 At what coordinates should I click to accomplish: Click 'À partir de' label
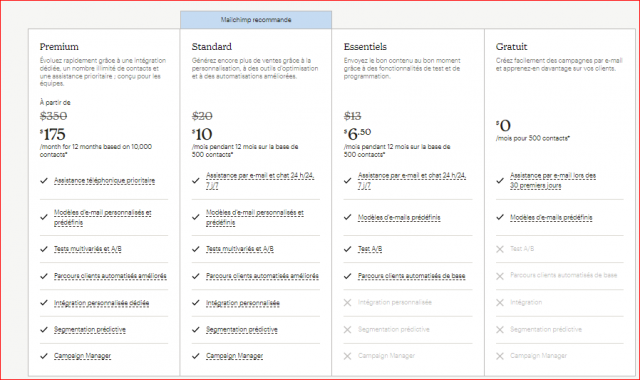tap(55, 102)
